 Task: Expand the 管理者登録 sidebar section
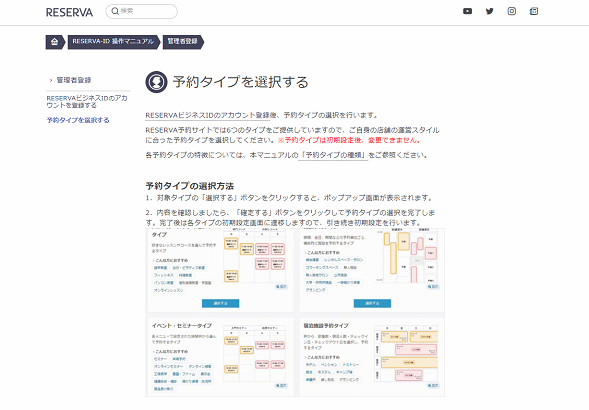coord(74,80)
